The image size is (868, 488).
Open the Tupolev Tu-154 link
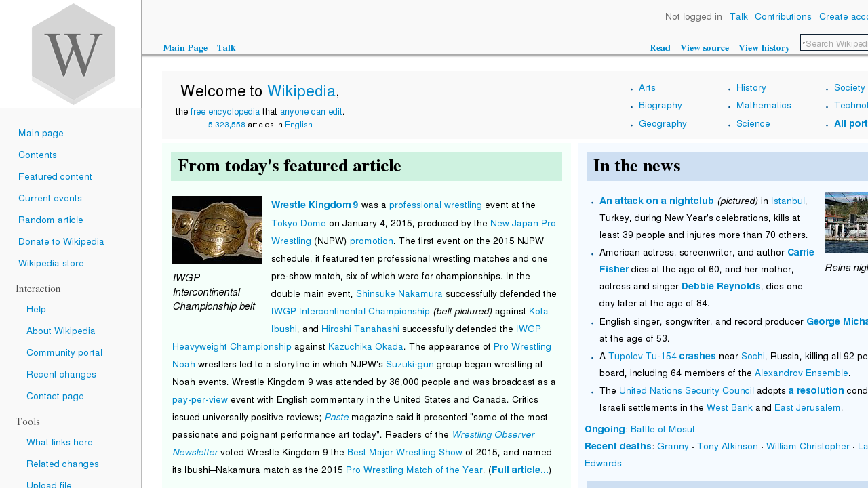(642, 357)
